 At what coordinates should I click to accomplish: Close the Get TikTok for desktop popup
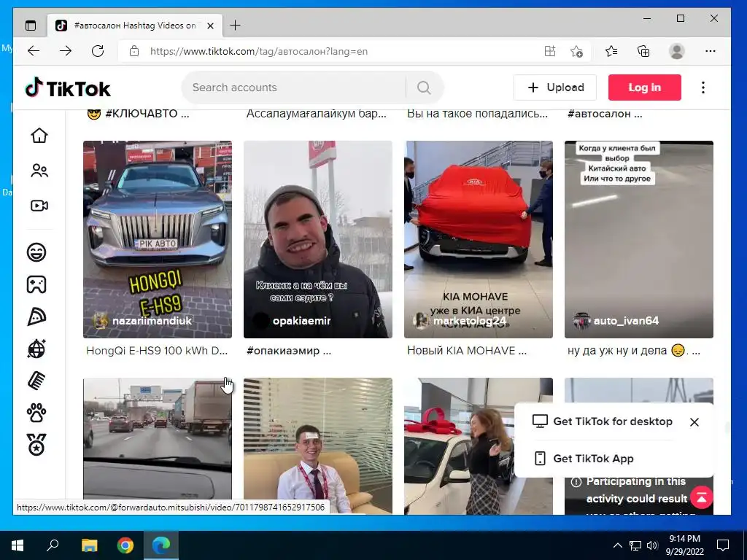(694, 422)
